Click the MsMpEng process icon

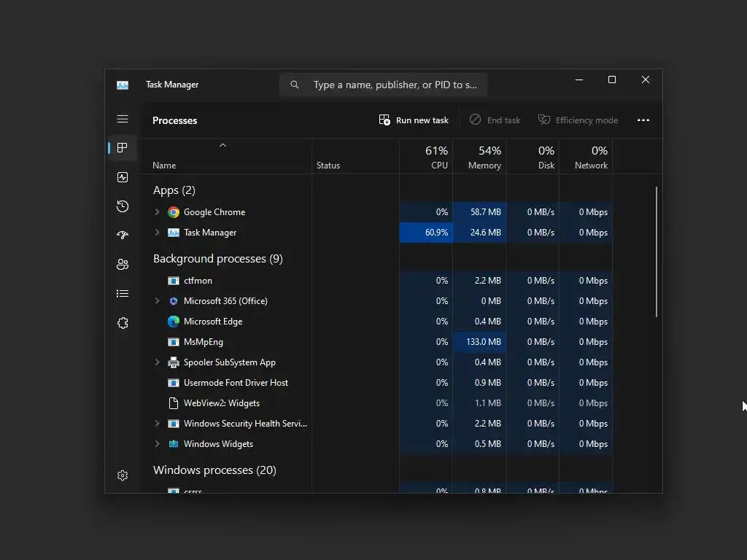(x=174, y=342)
